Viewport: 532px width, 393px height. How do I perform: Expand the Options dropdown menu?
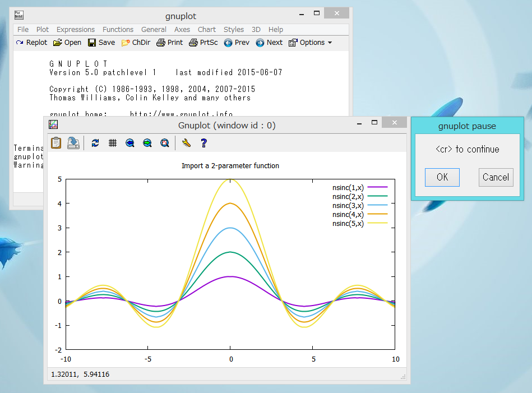tap(309, 42)
